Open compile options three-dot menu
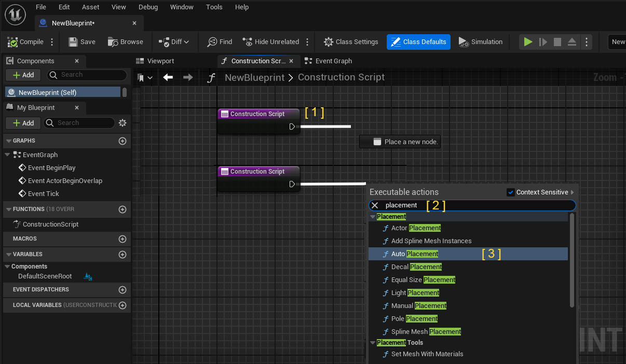This screenshot has height=364, width=626. tap(52, 42)
